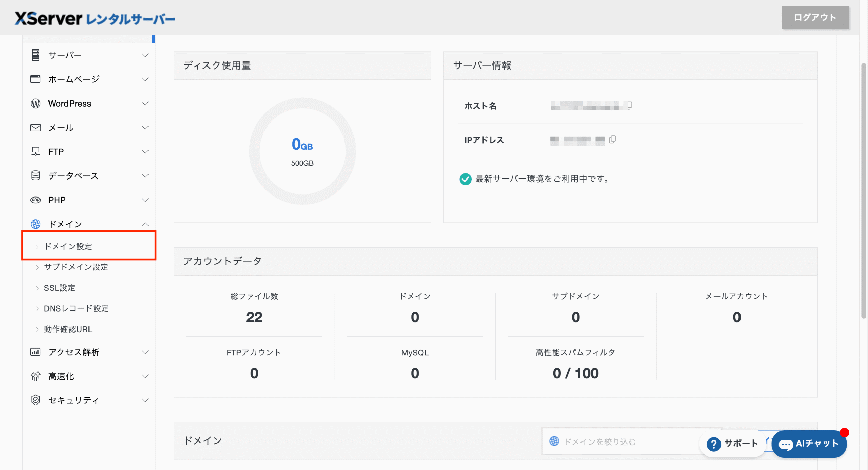Click the XServer レンタルサーバー logo

coord(95,18)
